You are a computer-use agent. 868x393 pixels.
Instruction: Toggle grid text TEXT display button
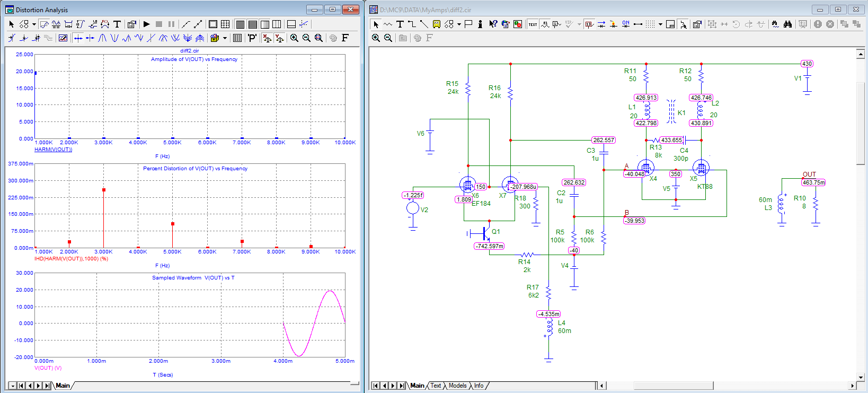tap(533, 24)
